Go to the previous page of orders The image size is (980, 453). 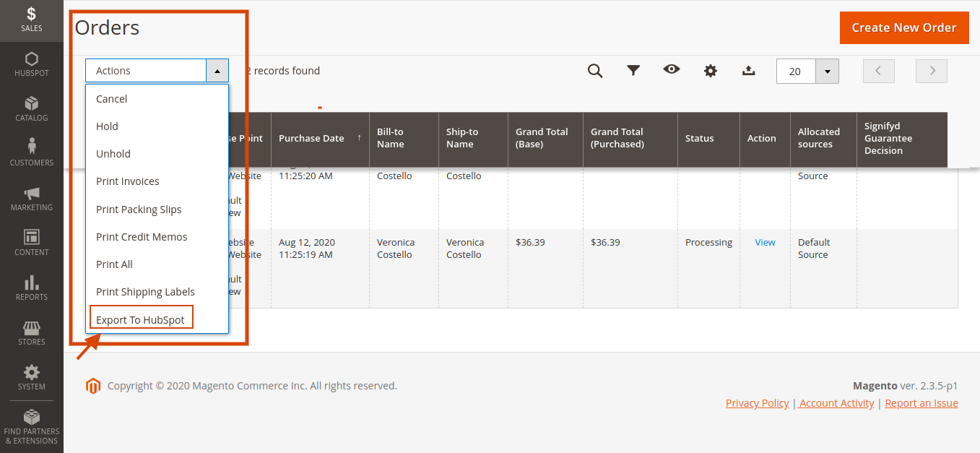tap(879, 71)
